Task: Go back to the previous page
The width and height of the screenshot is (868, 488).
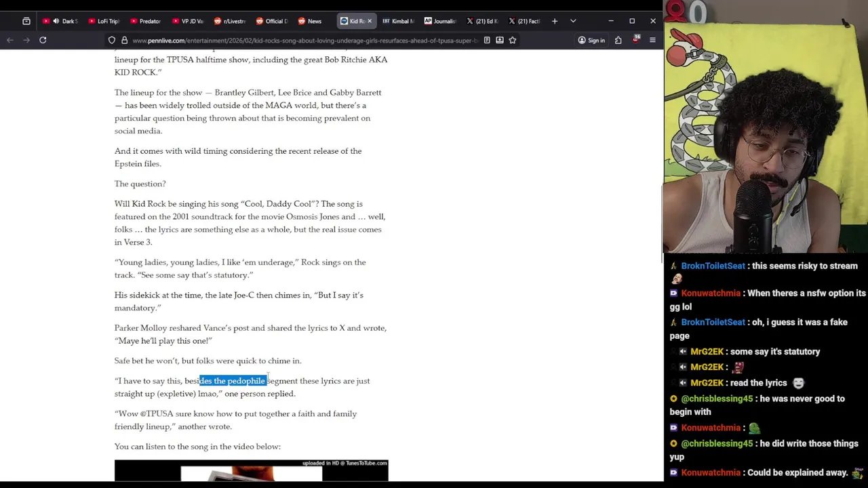Action: click(10, 40)
